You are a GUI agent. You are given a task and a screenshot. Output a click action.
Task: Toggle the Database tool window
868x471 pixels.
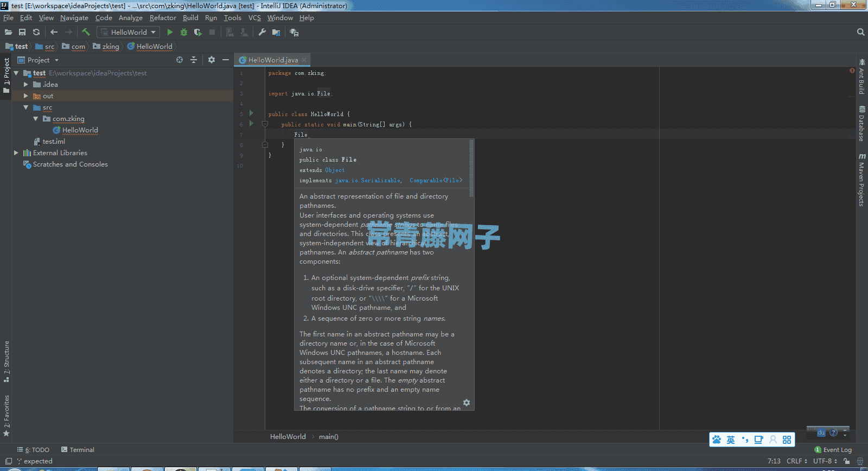point(861,124)
